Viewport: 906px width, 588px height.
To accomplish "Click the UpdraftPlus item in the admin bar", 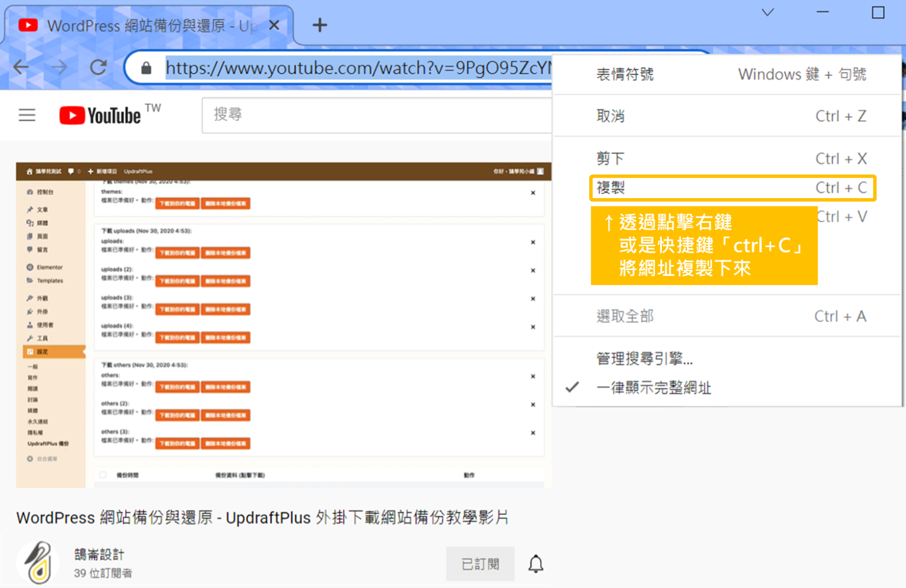I will pyautogui.click(x=139, y=171).
